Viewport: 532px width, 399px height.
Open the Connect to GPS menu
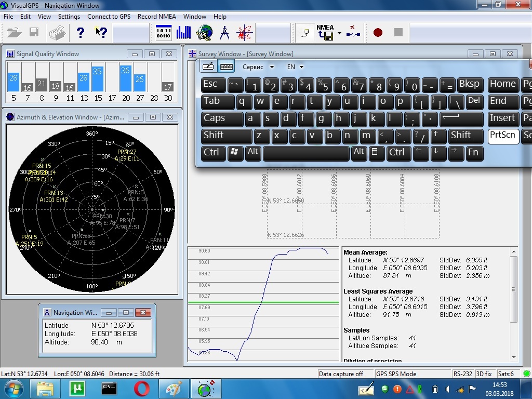[x=109, y=16]
